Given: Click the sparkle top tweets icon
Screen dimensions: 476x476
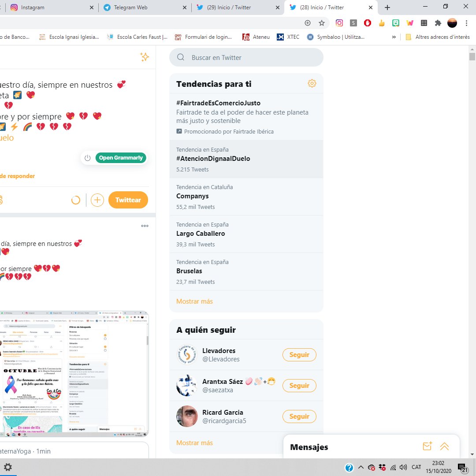Looking at the screenshot, I should (x=145, y=57).
